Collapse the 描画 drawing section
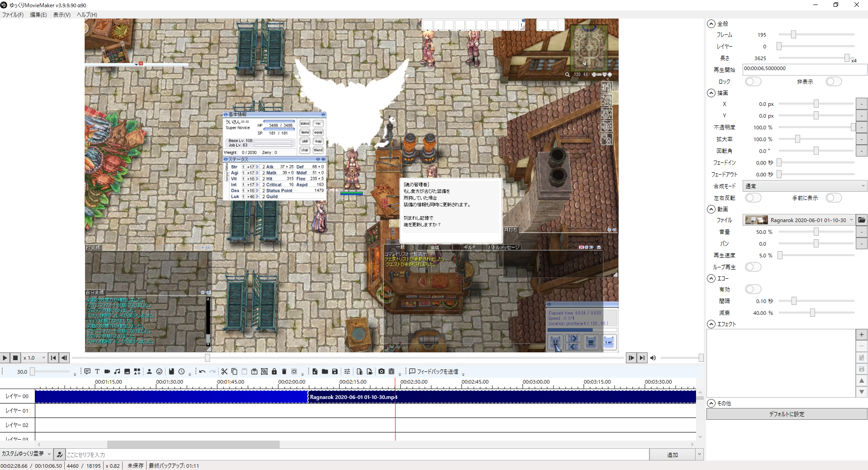The height and width of the screenshot is (470, 868). pyautogui.click(x=711, y=93)
